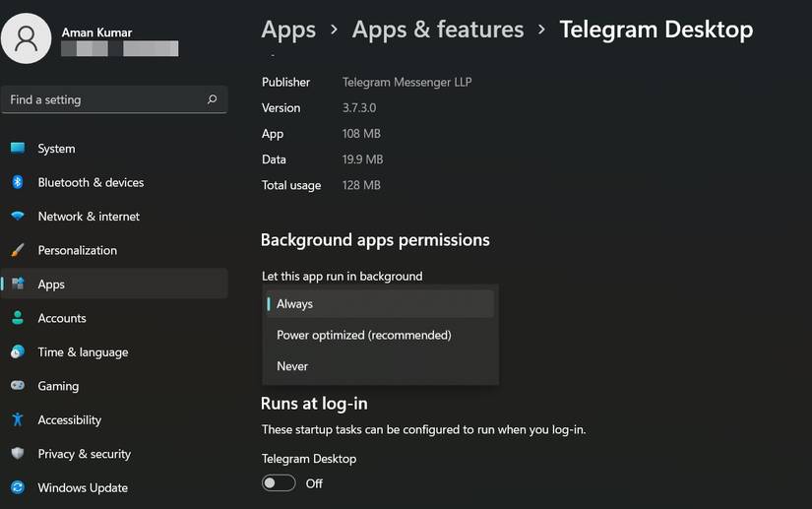812x509 pixels.
Task: Click the Accounts person icon
Action: pos(18,318)
